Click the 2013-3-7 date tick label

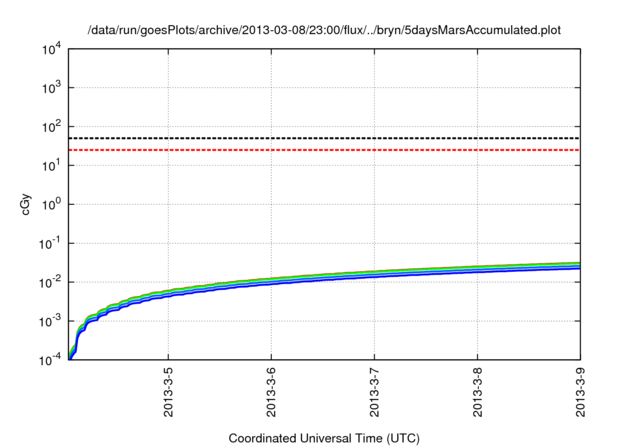coord(374,392)
